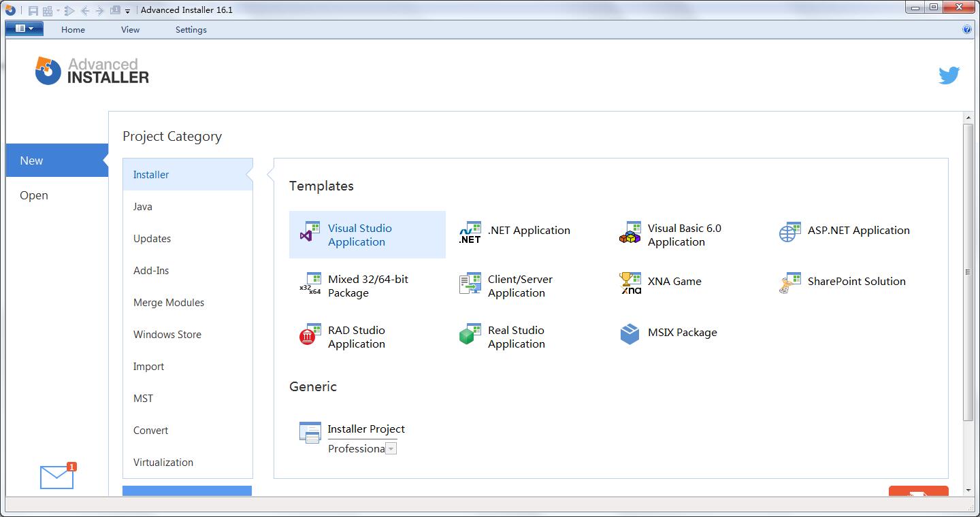
Task: Click the Build icon in quick access toolbar
Action: click(x=48, y=10)
